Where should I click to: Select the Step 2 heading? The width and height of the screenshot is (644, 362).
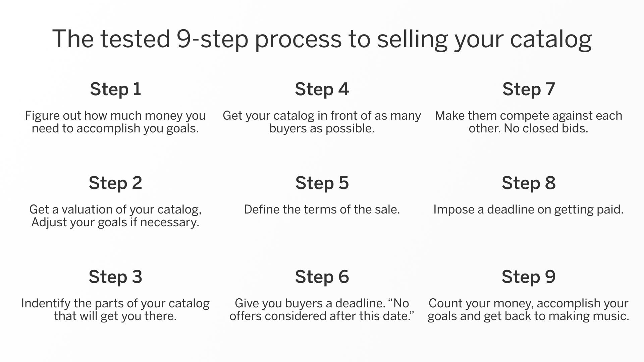pos(115,183)
